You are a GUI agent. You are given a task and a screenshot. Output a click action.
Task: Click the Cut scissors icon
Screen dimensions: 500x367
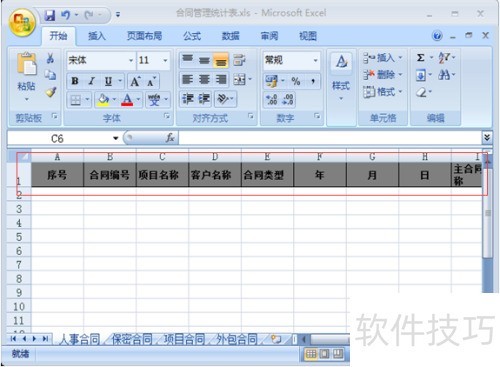coord(50,58)
